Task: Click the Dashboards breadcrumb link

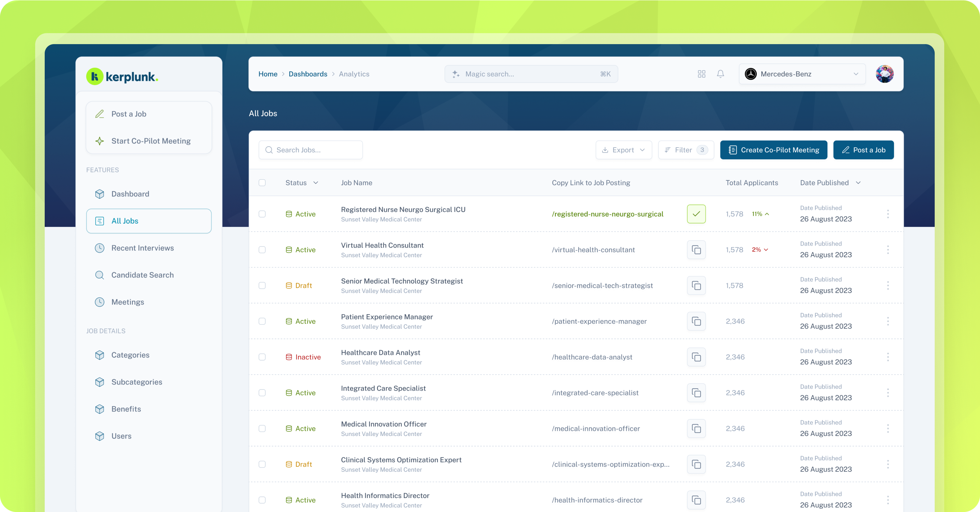Action: pos(308,74)
